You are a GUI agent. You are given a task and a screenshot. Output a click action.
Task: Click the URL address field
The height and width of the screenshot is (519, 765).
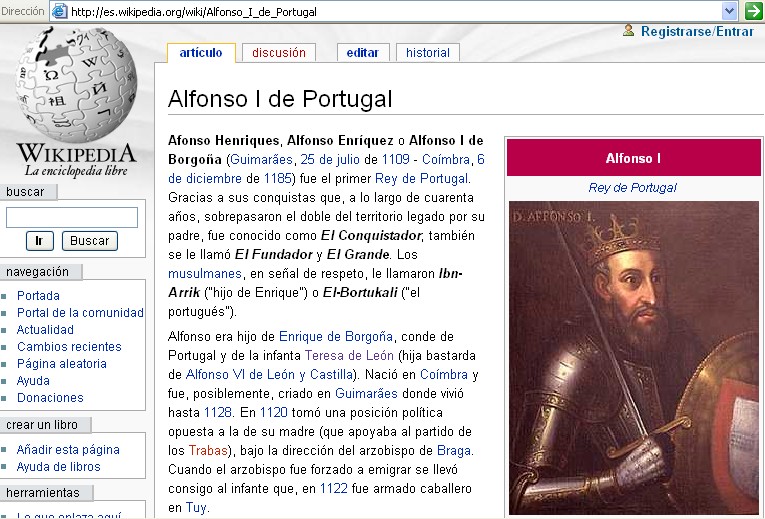pyautogui.click(x=395, y=11)
